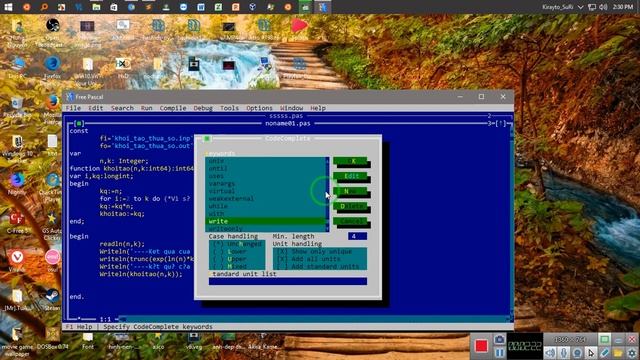The height and width of the screenshot is (360, 640).
Task: Select Unchanged case handling option
Action: point(237,244)
